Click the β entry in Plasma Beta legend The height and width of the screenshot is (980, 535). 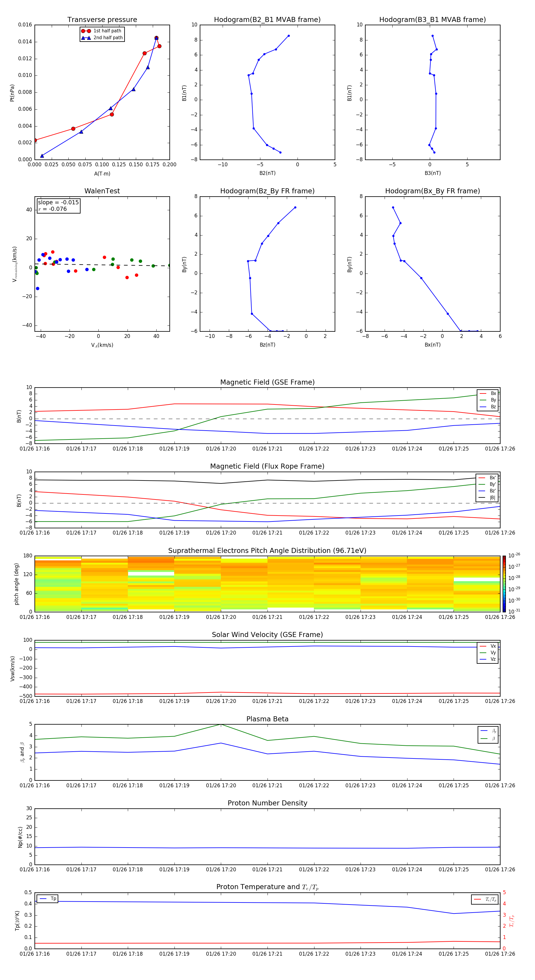tap(488, 739)
